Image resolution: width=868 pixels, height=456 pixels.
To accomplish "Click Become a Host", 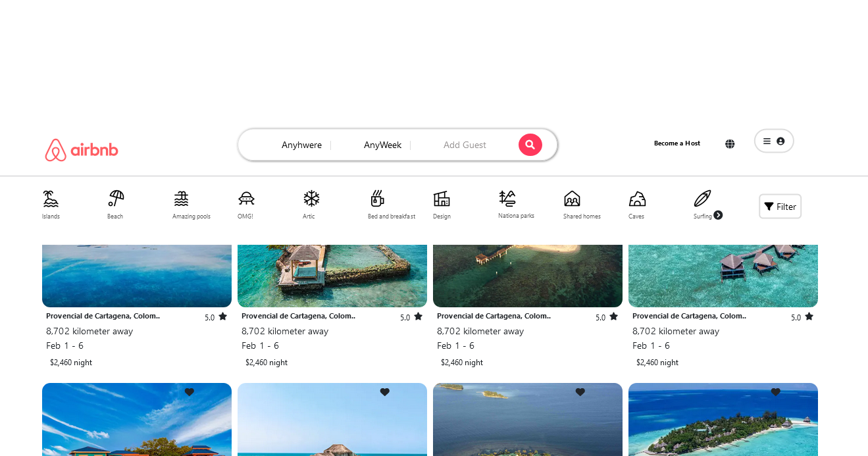I will pyautogui.click(x=677, y=143).
